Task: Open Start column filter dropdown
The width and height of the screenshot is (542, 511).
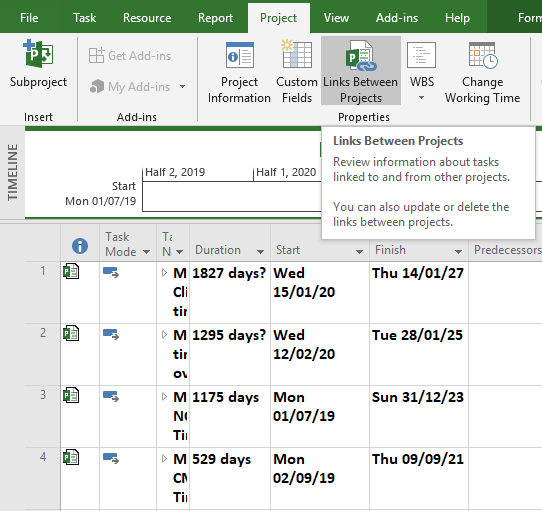Action: click(x=359, y=252)
